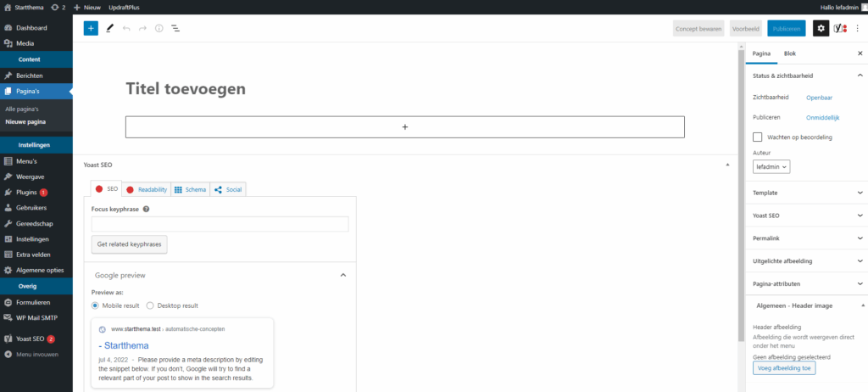The width and height of the screenshot is (868, 392).
Task: Click the undo arrow icon
Action: click(126, 28)
